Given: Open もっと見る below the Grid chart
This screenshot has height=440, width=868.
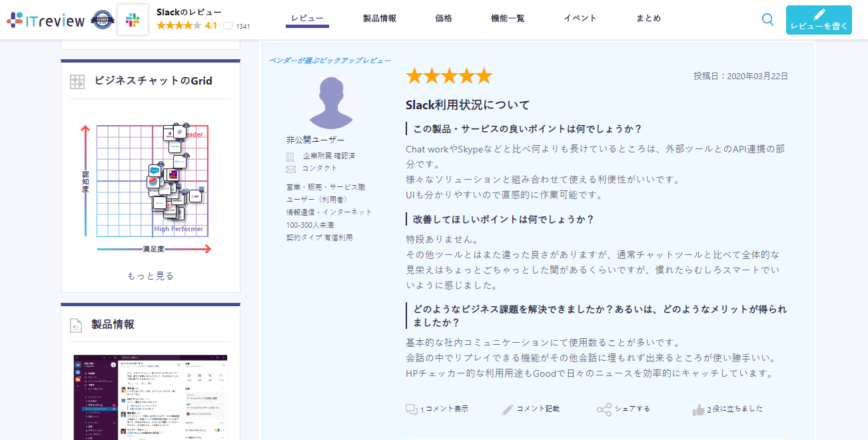Looking at the screenshot, I should tap(150, 276).
